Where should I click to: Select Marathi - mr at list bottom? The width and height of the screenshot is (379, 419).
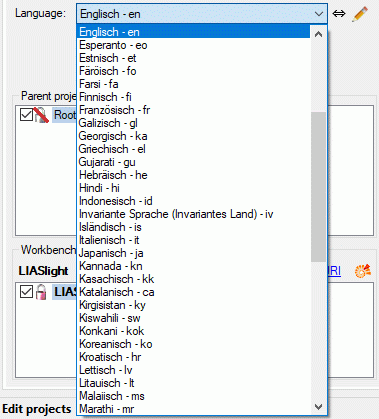coord(194,409)
